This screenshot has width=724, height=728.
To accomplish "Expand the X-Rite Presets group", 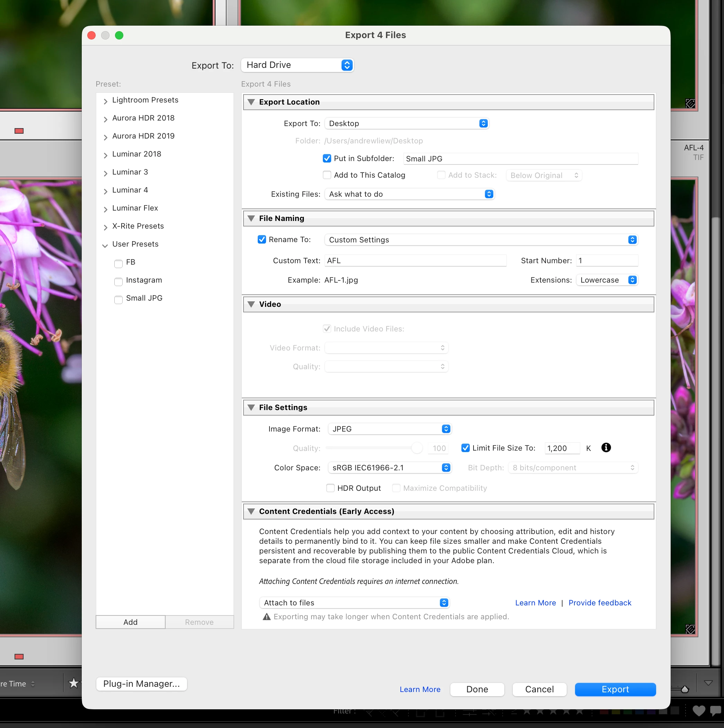I will (x=106, y=227).
